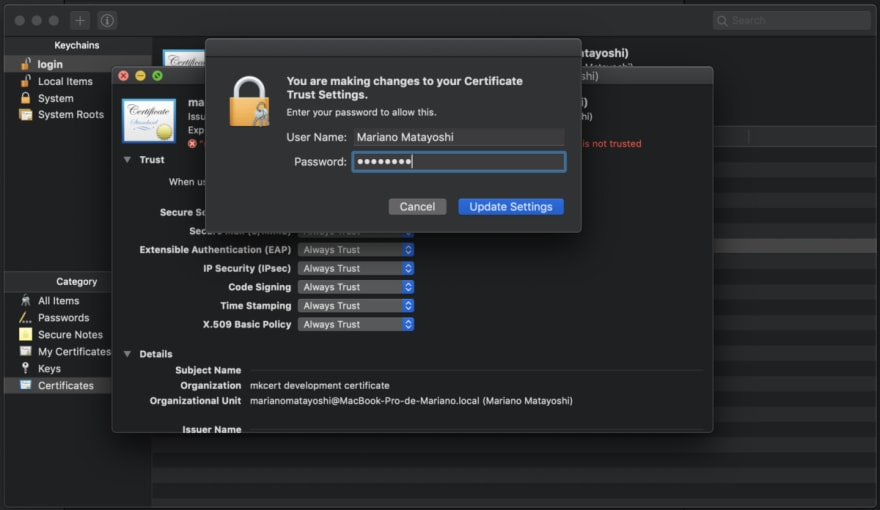Screen dimensions: 880x510
Task: Collapse the Trust section triangle
Action: point(127,160)
